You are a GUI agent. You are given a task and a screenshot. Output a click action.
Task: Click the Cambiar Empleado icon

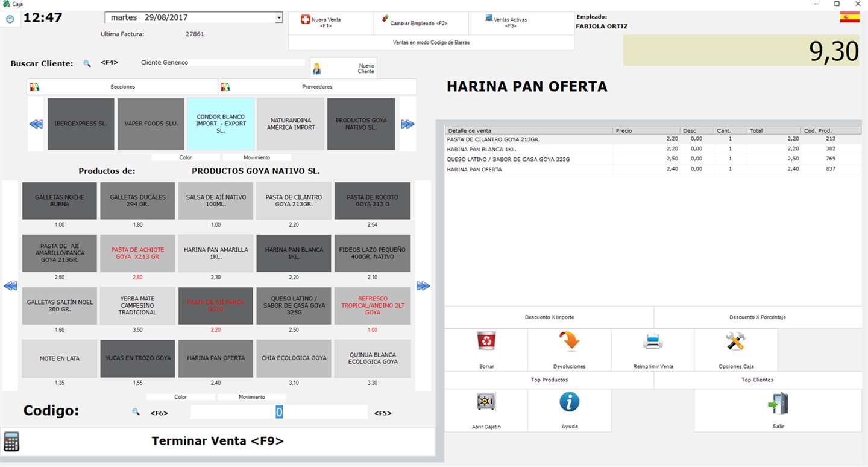(x=385, y=20)
